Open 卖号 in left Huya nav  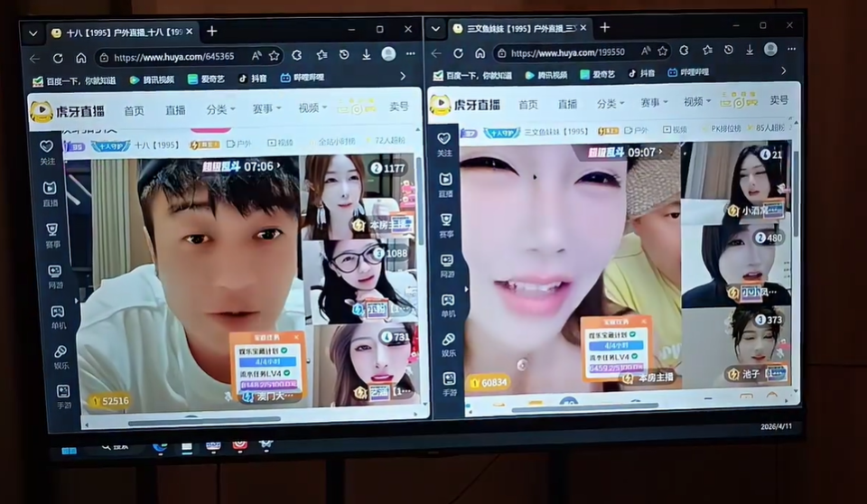[x=398, y=107]
